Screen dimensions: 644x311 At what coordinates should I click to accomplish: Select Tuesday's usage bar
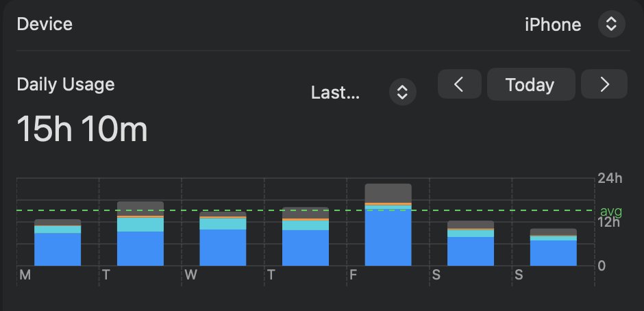(140, 234)
